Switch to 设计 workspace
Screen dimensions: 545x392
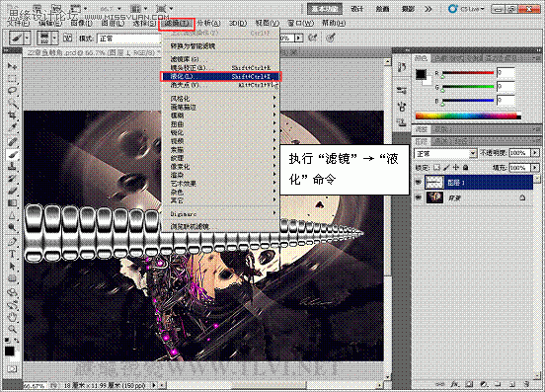click(x=357, y=9)
